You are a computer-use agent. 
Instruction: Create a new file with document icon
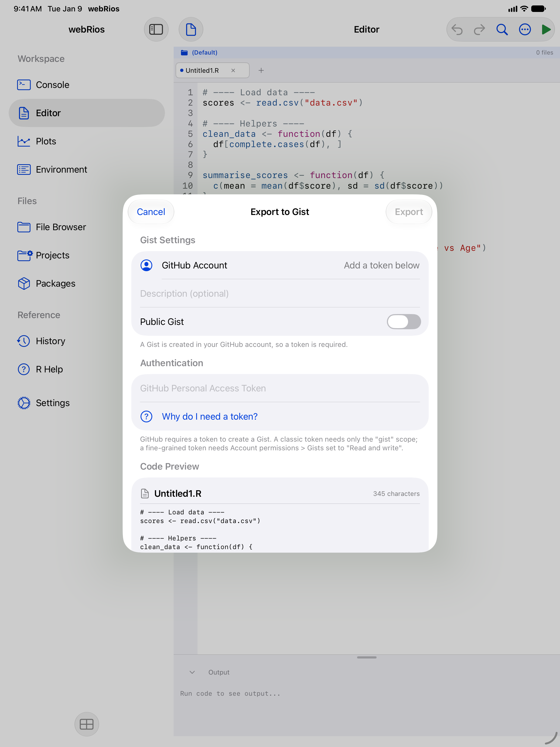point(191,29)
